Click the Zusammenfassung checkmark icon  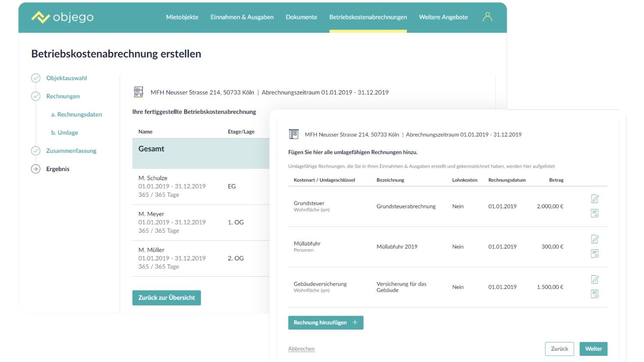[36, 151]
